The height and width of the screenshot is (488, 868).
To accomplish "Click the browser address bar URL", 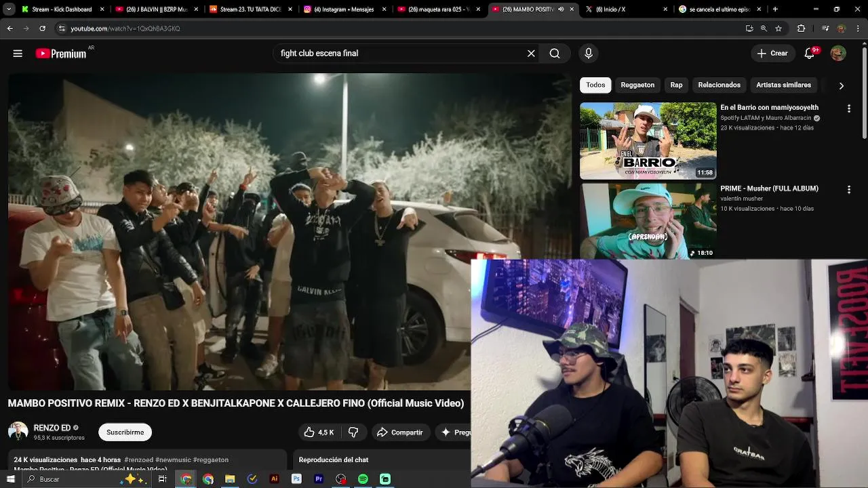I will (x=125, y=28).
